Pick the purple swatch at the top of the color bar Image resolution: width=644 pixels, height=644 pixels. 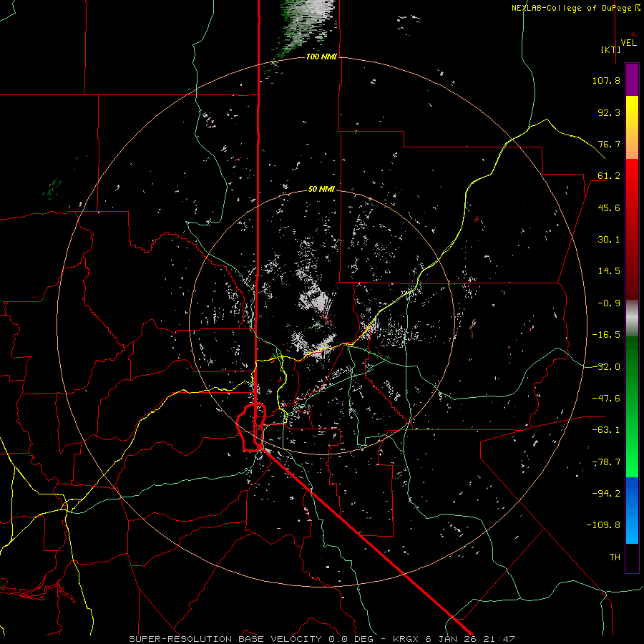[x=632, y=79]
